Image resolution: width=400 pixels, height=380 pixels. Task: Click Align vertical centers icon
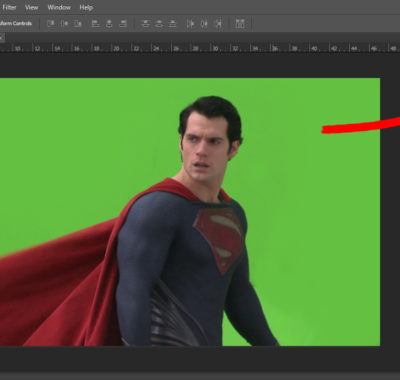(64, 24)
